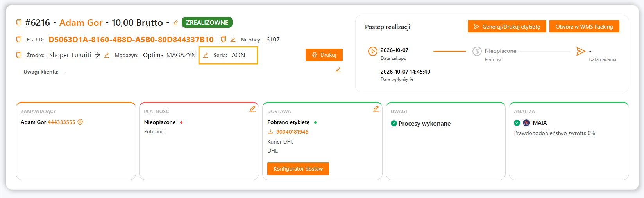Open customer Adam Gor link in header
Viewport: 644px width, 198px height.
(x=81, y=23)
